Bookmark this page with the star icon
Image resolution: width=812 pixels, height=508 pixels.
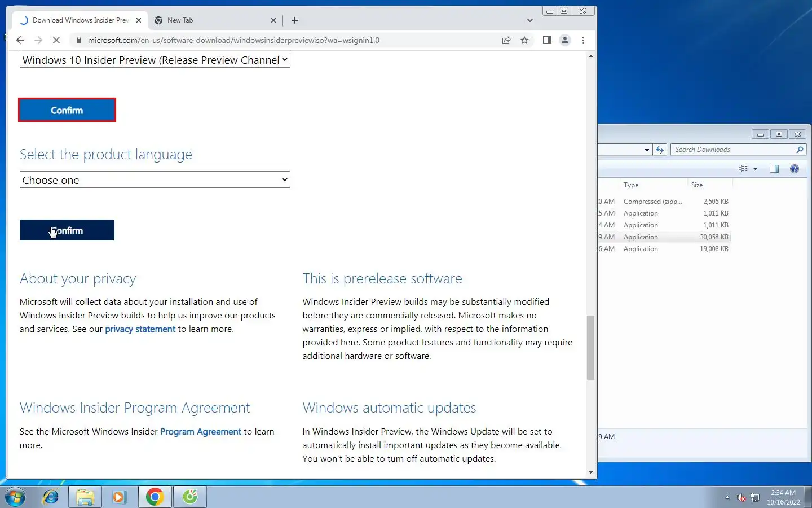[524, 40]
